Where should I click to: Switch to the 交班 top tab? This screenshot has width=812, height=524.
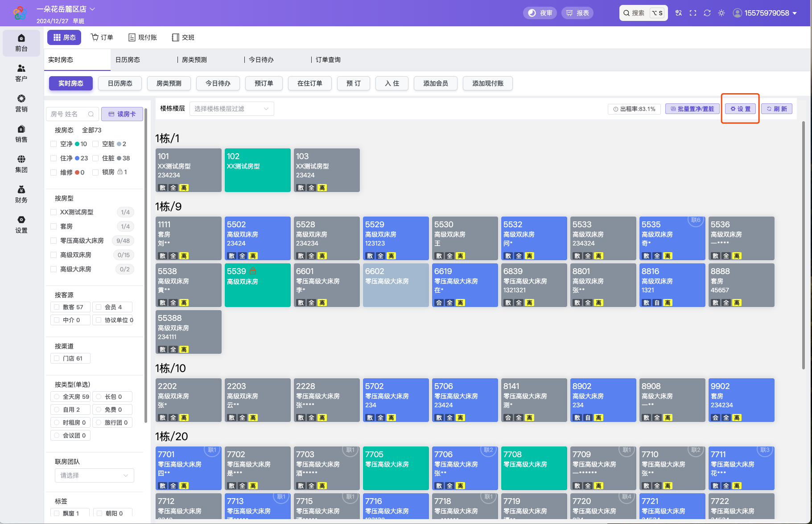(183, 37)
